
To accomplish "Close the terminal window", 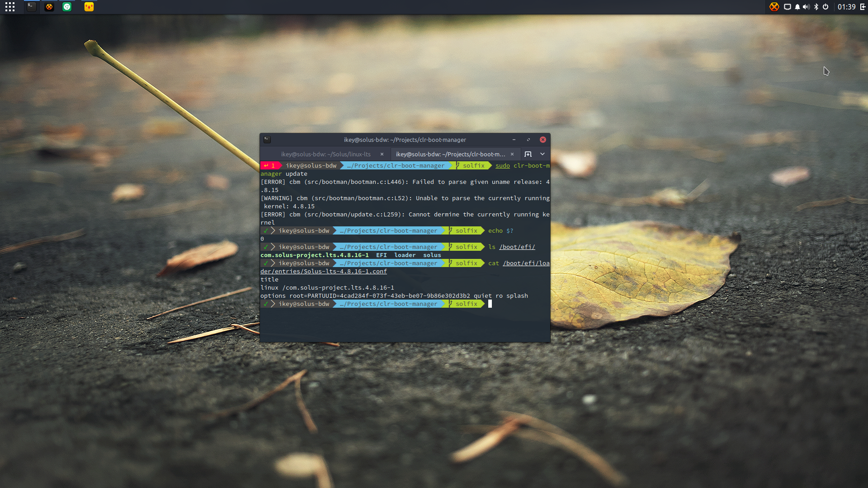I will (x=543, y=140).
